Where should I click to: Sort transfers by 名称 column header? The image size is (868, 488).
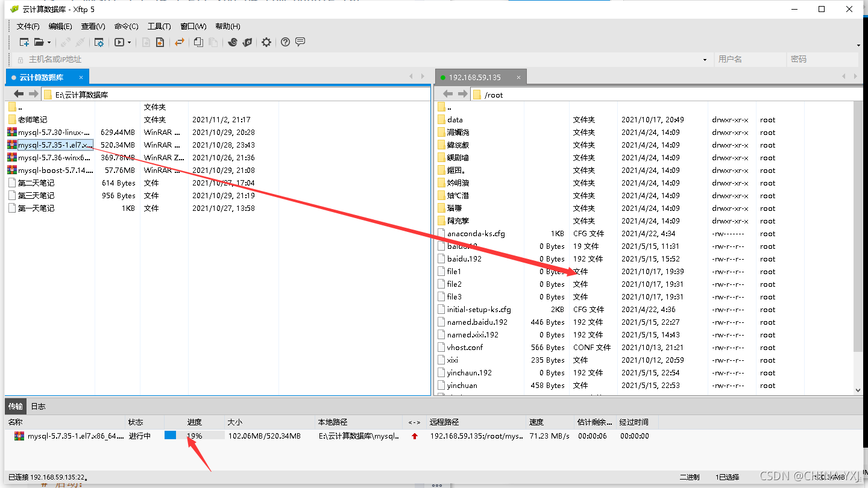[65, 422]
